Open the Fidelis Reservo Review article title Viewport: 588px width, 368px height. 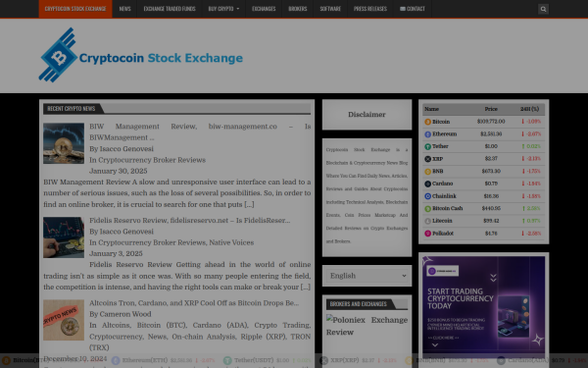click(190, 221)
